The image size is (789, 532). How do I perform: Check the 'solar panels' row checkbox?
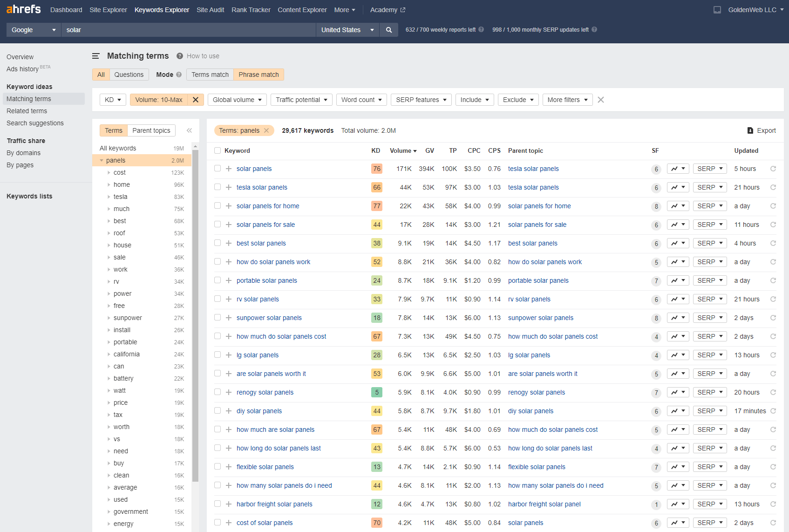pyautogui.click(x=218, y=168)
